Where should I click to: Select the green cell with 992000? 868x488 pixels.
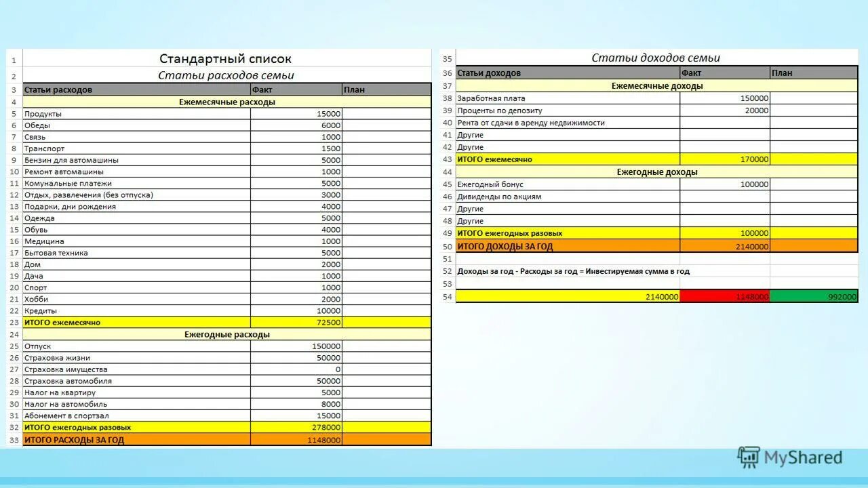click(x=814, y=296)
